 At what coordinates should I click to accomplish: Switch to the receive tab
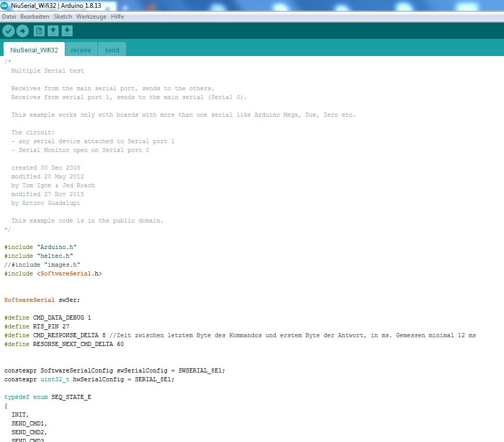pyautogui.click(x=81, y=50)
